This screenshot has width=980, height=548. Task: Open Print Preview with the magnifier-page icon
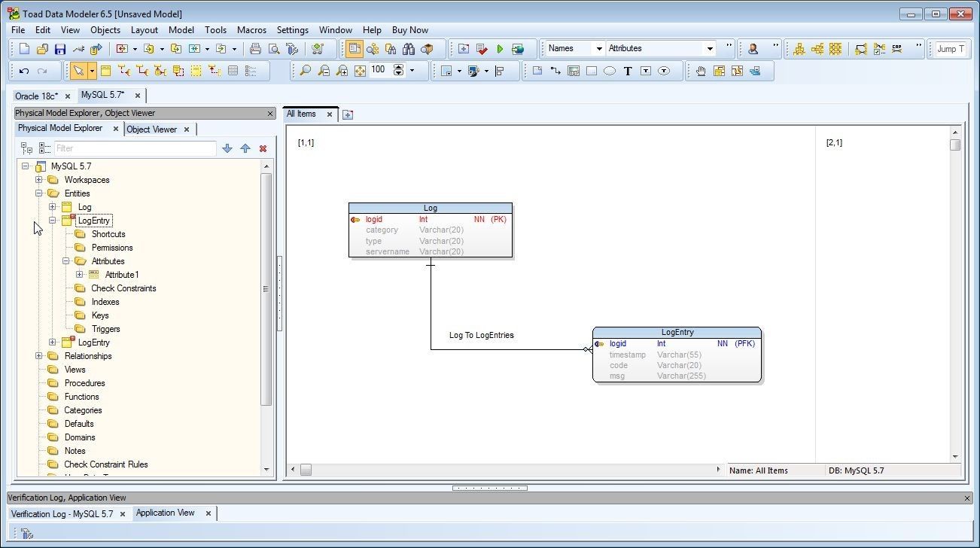point(274,49)
